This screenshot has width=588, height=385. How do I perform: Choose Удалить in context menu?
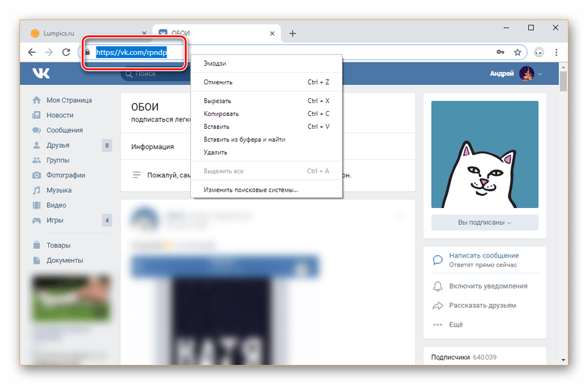click(x=267, y=153)
